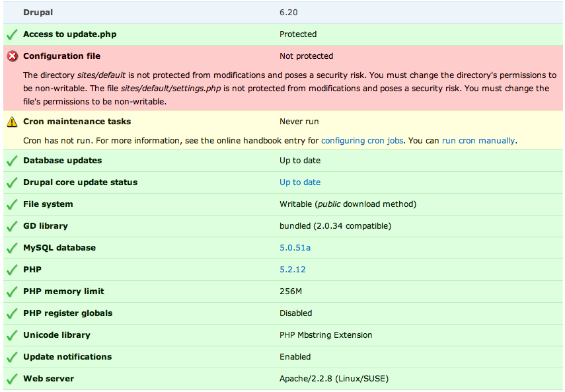Click the Configuration file row title

pyautogui.click(x=61, y=56)
